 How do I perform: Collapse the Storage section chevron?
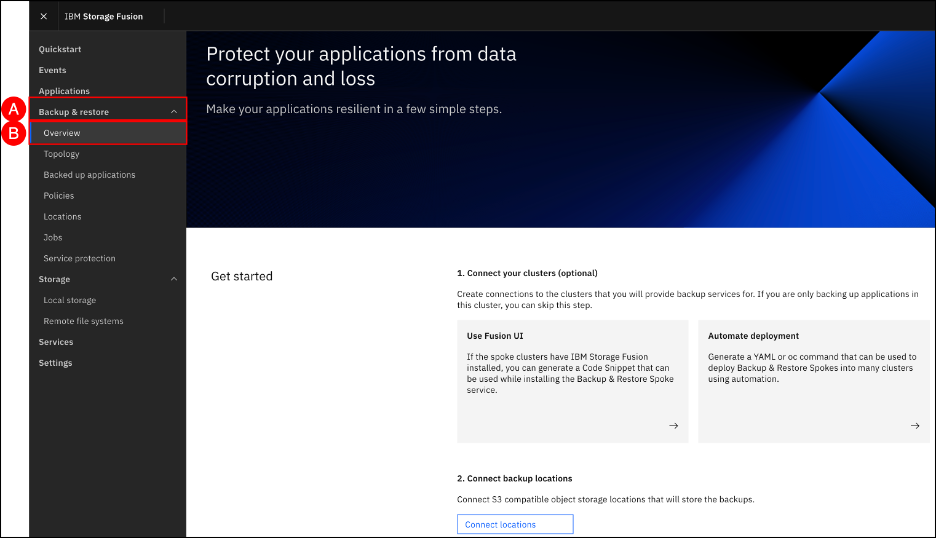pyautogui.click(x=174, y=280)
